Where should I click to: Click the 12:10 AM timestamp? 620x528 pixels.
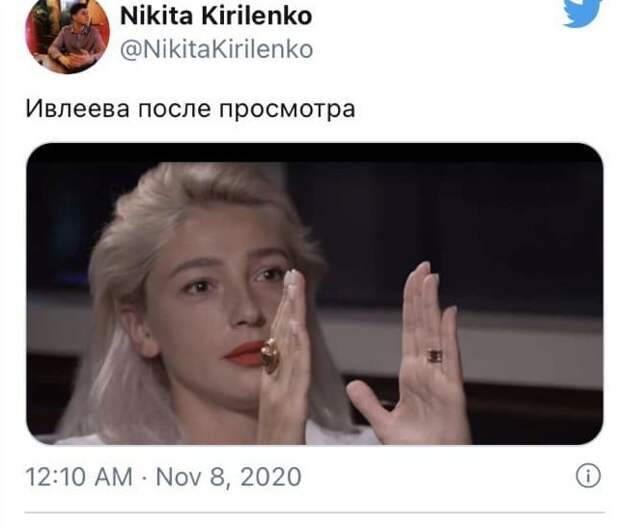79,477
